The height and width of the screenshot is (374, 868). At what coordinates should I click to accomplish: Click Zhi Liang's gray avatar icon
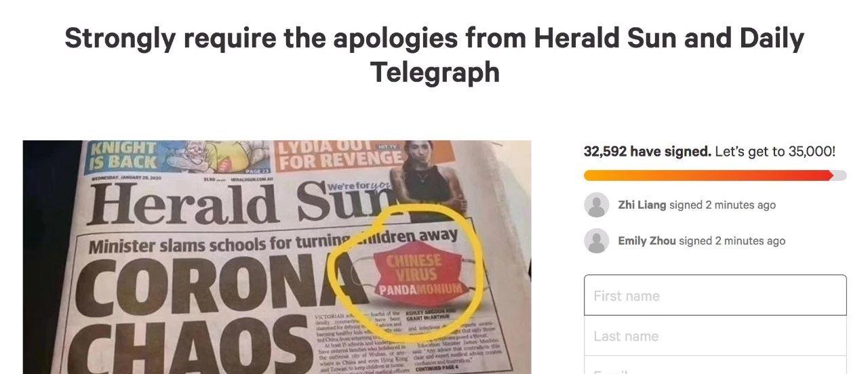597,205
